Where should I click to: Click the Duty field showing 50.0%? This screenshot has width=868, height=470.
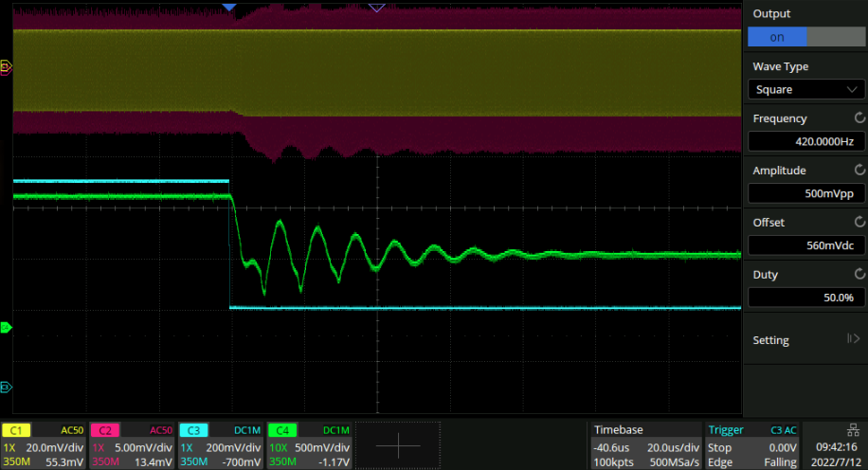pos(805,298)
